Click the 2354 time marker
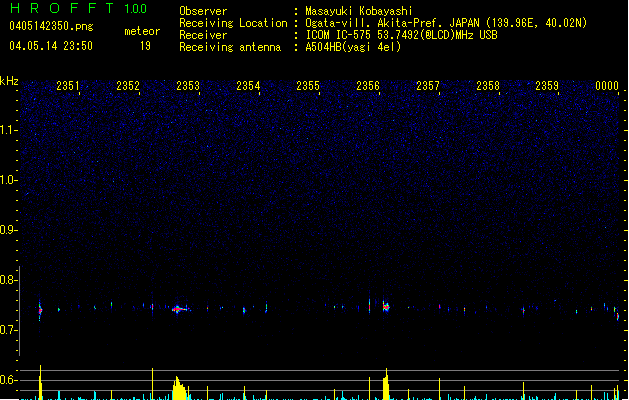 coord(248,86)
